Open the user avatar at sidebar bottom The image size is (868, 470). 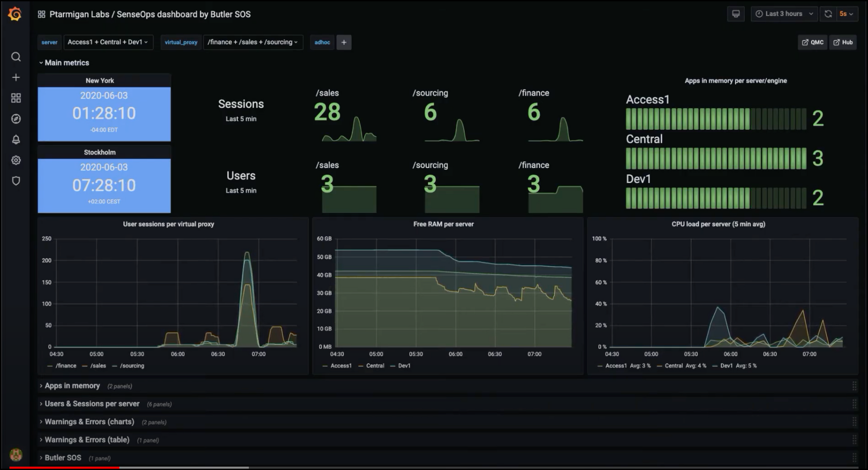pyautogui.click(x=16, y=454)
